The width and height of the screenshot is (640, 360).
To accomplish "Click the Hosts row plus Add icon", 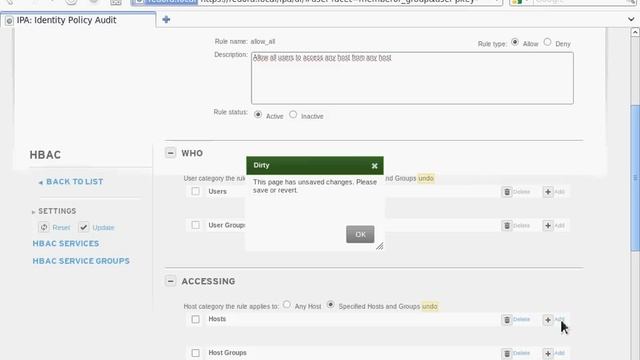I will (548, 320).
